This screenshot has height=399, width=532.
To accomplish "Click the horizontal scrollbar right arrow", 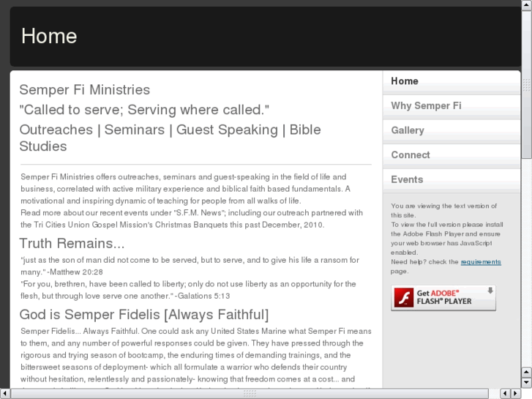I will coord(515,394).
